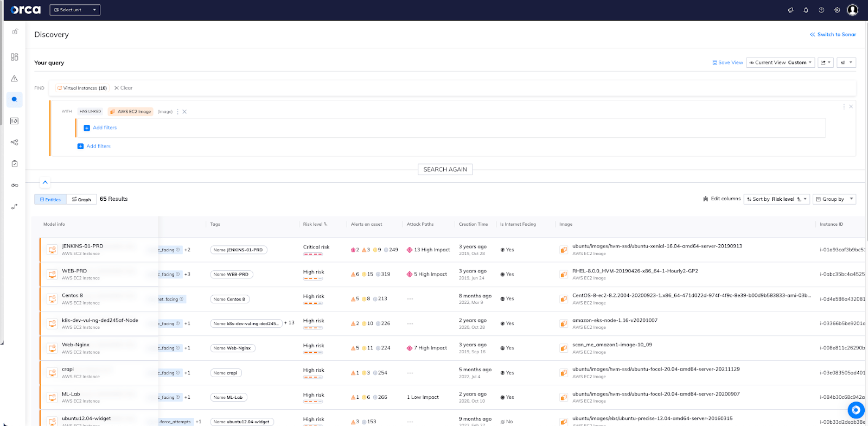Click the High risk bar for WEB-PRD

[x=313, y=278]
